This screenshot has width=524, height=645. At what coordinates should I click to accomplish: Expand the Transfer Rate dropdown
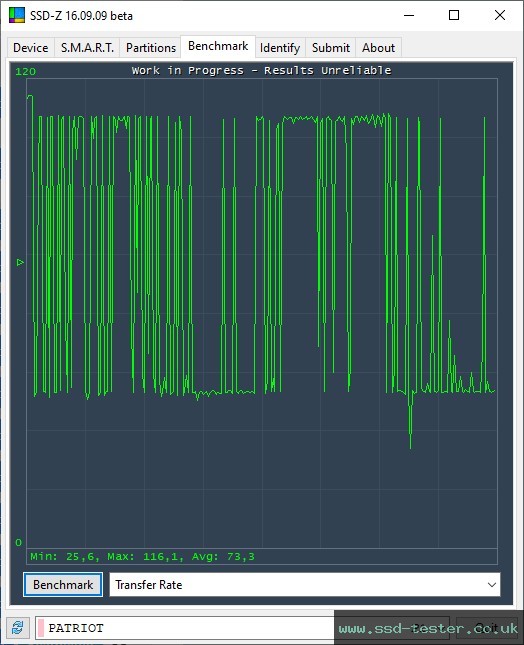305,585
